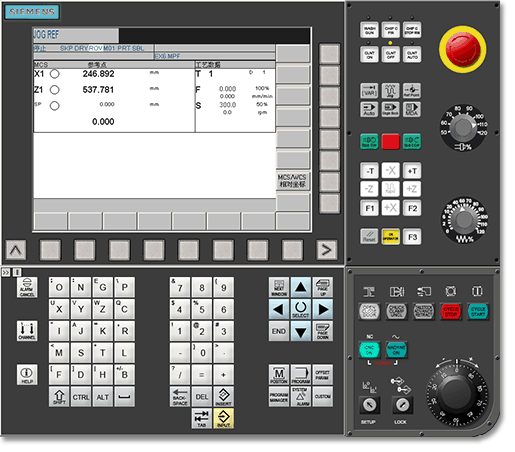Click the Alarm Cancel key
Viewport: 515px width, 452px height.
tap(27, 287)
